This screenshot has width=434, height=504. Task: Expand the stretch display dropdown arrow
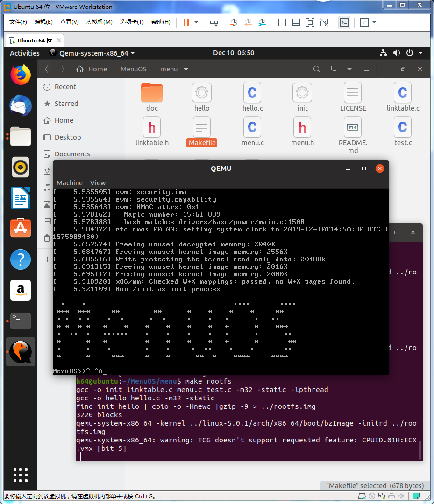(374, 22)
